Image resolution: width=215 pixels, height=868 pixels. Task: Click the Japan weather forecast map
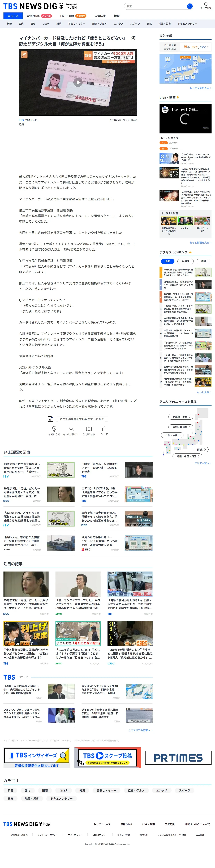coord(185,69)
